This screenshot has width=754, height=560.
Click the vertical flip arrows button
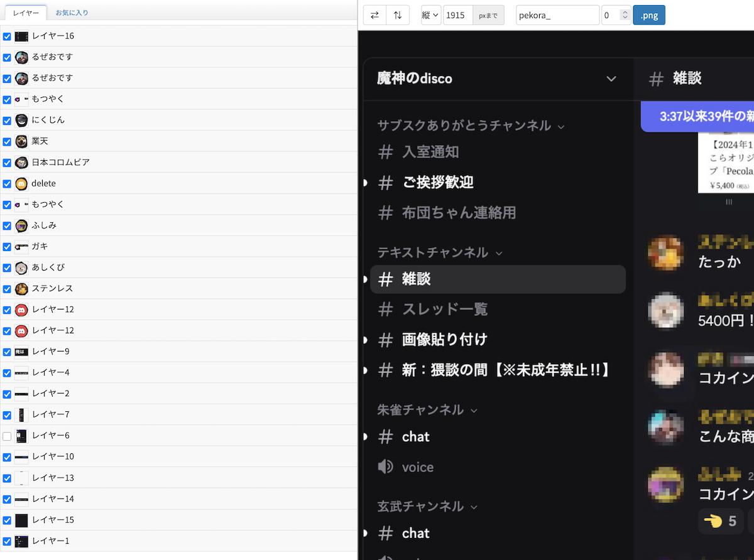pos(398,15)
